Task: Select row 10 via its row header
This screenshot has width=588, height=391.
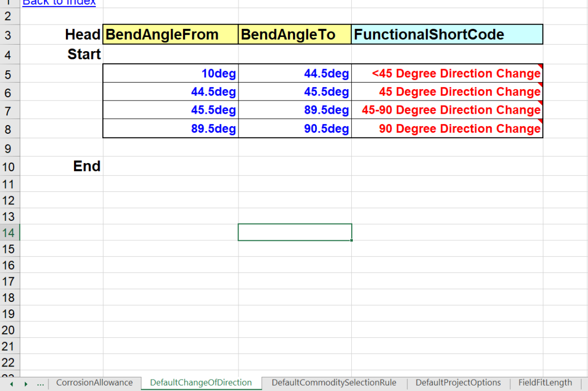Action: [10, 166]
